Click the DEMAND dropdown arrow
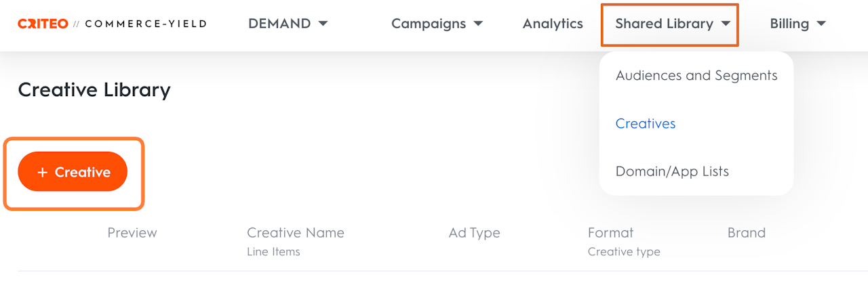This screenshot has height=281, width=868. (323, 24)
